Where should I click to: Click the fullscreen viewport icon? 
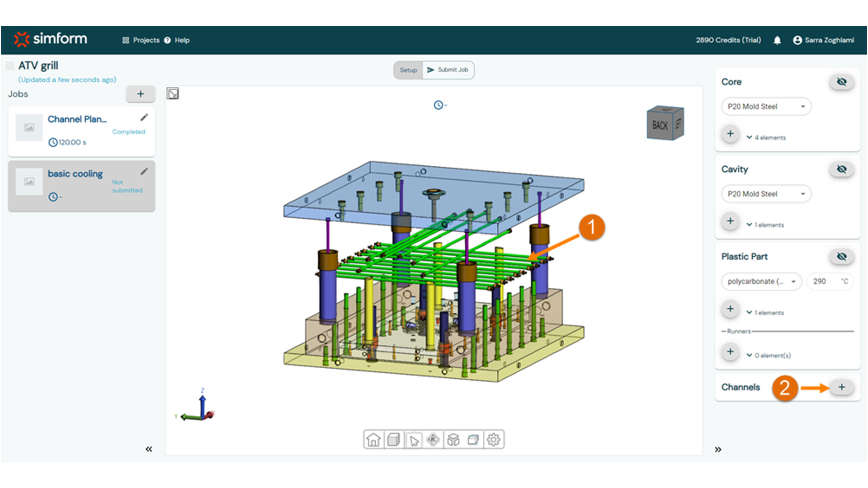pyautogui.click(x=173, y=94)
